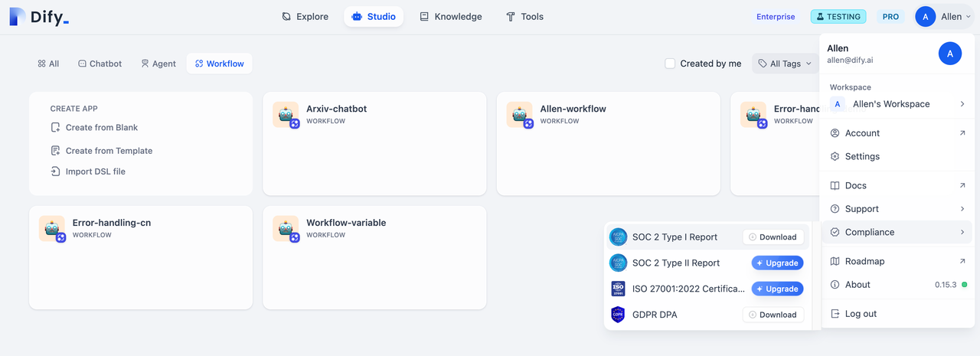The image size is (980, 356).
Task: Expand the Support submenu
Action: click(896, 209)
